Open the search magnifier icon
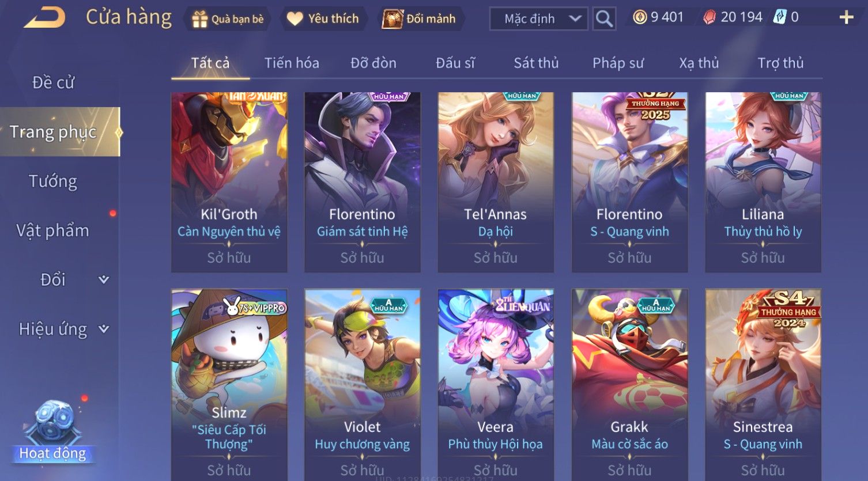 604,19
